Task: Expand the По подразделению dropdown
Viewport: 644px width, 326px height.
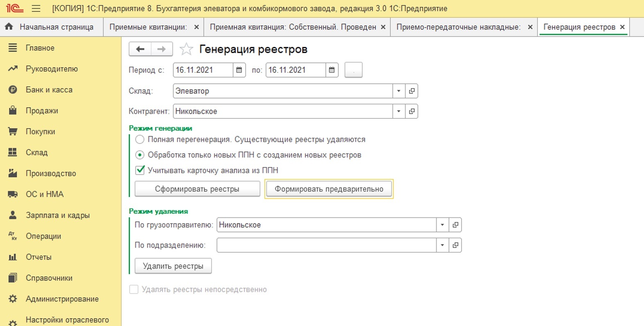Action: [442, 245]
